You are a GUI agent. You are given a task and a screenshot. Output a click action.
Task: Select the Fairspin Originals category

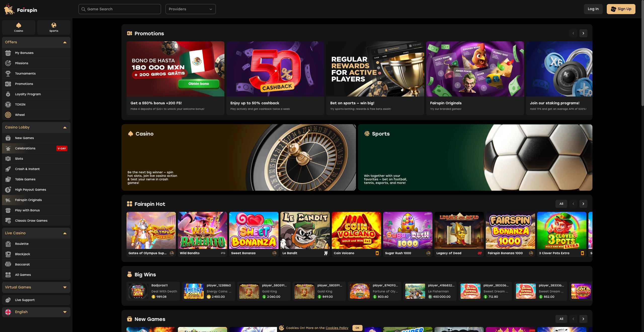(28, 200)
